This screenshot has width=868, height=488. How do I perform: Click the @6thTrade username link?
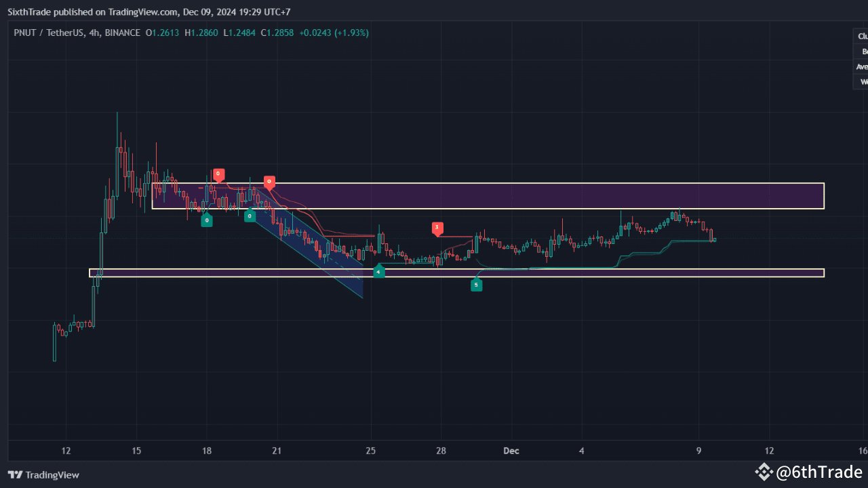point(818,472)
